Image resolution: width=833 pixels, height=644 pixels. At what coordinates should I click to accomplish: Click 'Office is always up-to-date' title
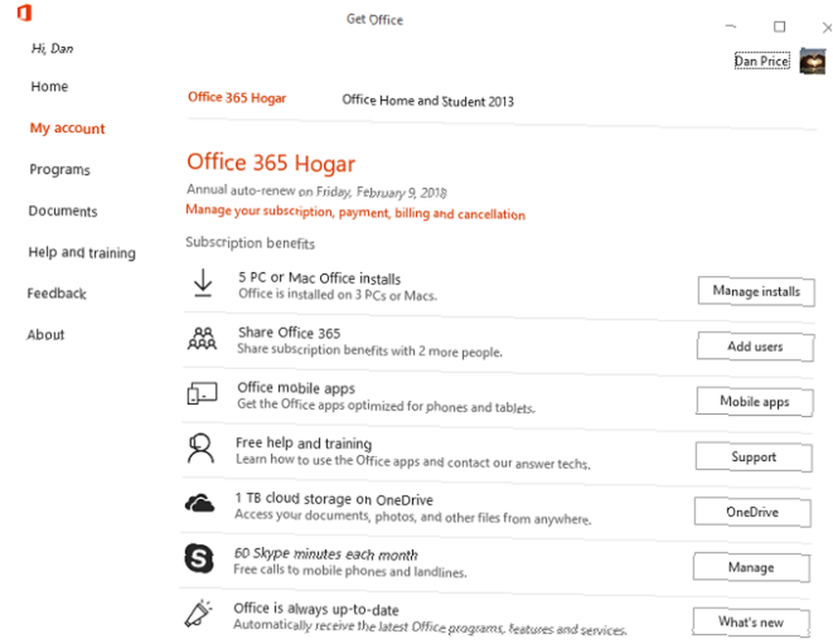(x=316, y=609)
